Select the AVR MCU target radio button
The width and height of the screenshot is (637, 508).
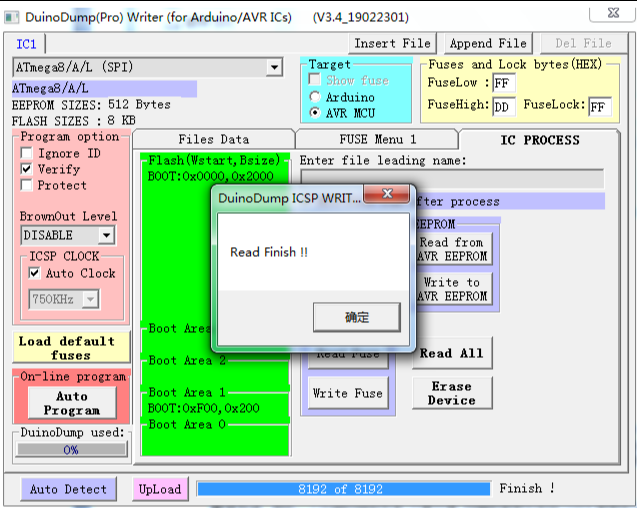[315, 113]
